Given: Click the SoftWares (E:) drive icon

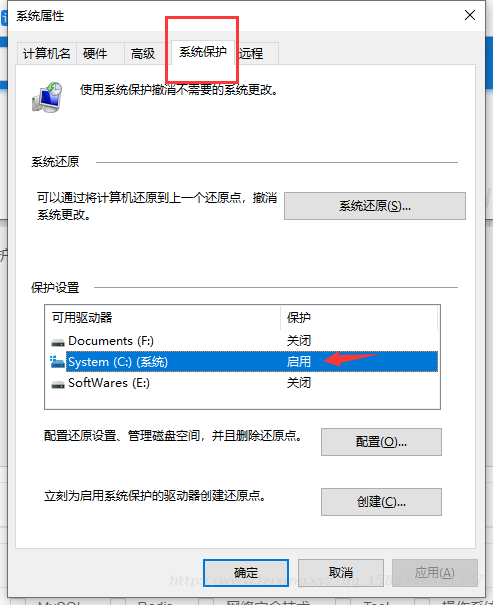Looking at the screenshot, I should click(x=58, y=384).
